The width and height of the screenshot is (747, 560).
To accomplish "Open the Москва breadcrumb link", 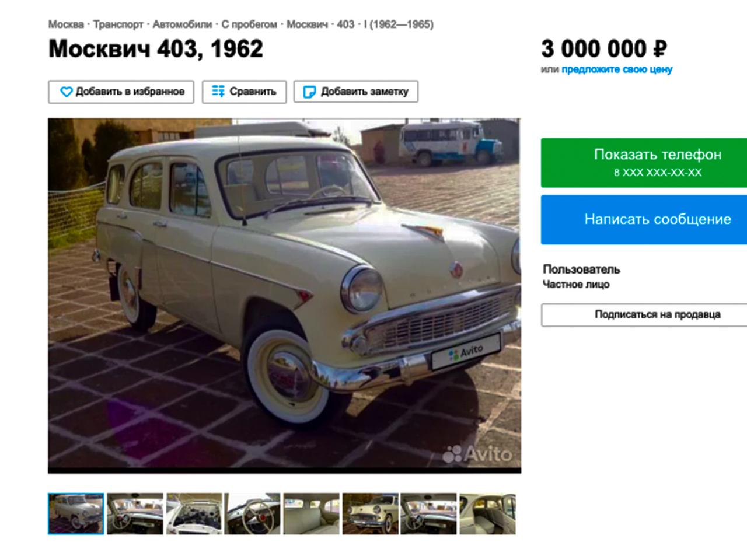I will tap(65, 24).
